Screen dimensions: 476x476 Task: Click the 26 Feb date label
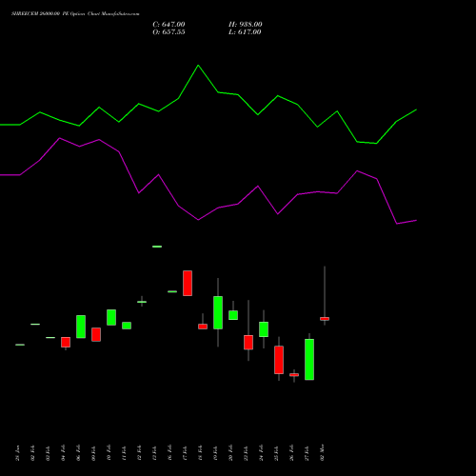coord(291,453)
